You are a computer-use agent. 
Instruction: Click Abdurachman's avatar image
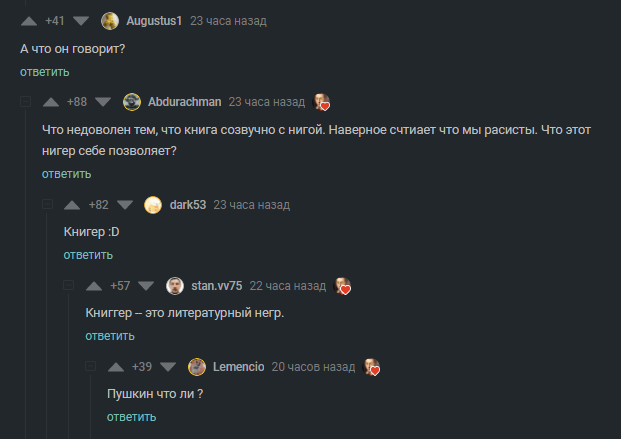[x=131, y=102]
